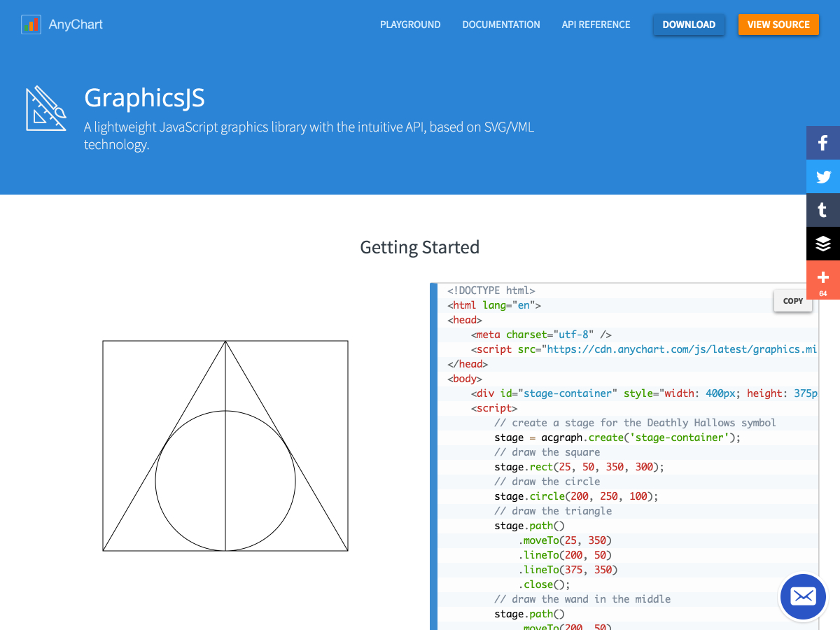Viewport: 840px width, 630px height.
Task: Copy the code sample with Copy button
Action: coord(793,301)
